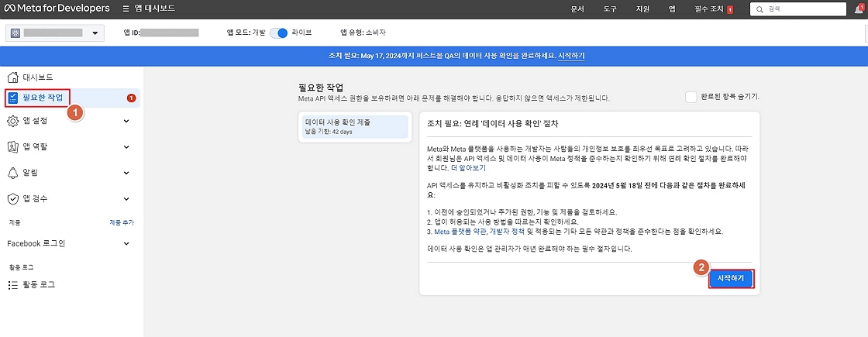Open the 지원 menu
Viewport: 868px width, 337px height.
pyautogui.click(x=642, y=9)
